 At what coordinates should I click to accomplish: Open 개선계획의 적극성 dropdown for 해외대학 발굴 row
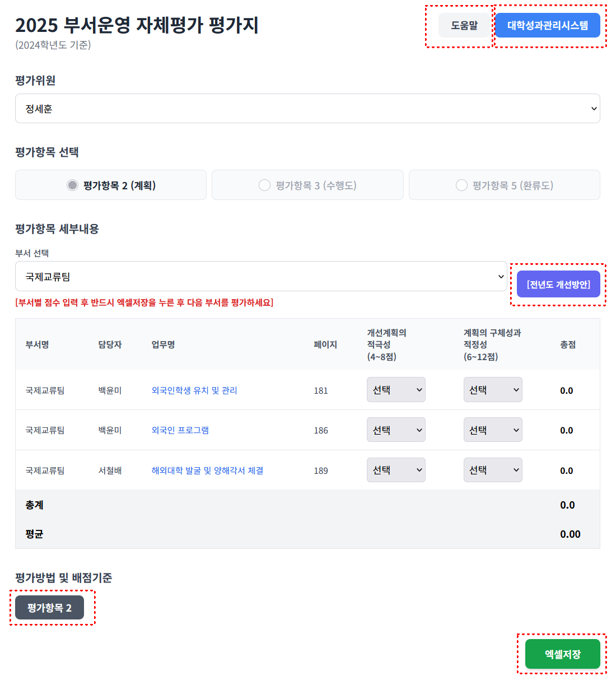[396, 470]
